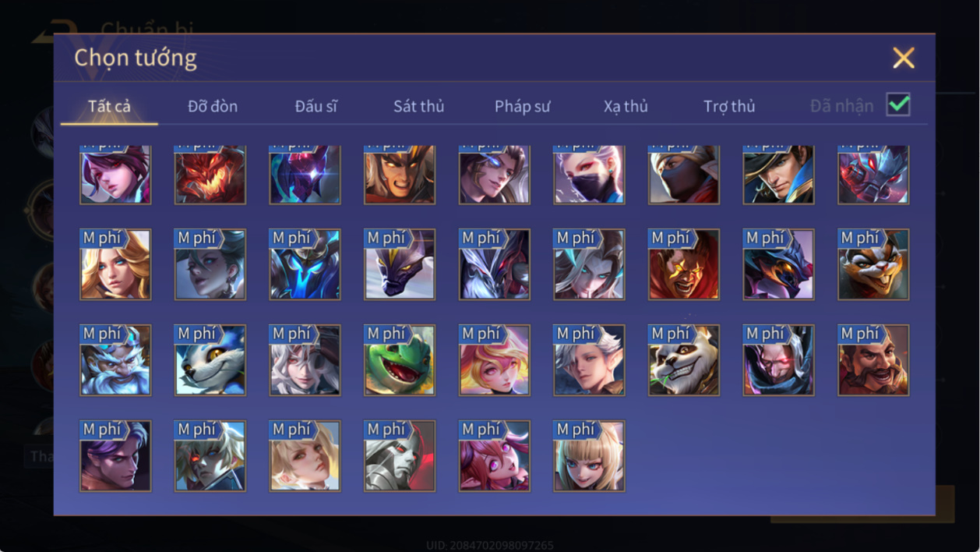Select the masked white-haired ninja hero
This screenshot has height=552, width=980.
coord(589,175)
